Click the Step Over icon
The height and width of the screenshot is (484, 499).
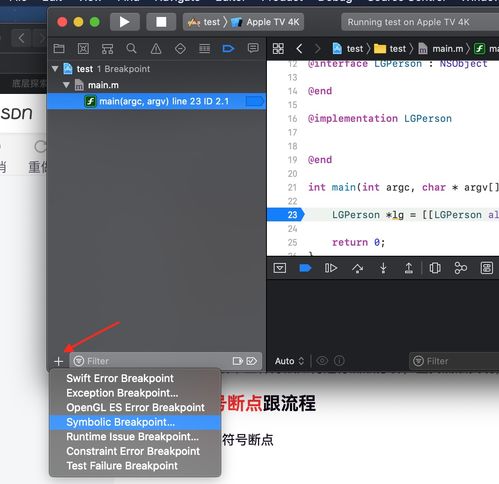click(358, 268)
